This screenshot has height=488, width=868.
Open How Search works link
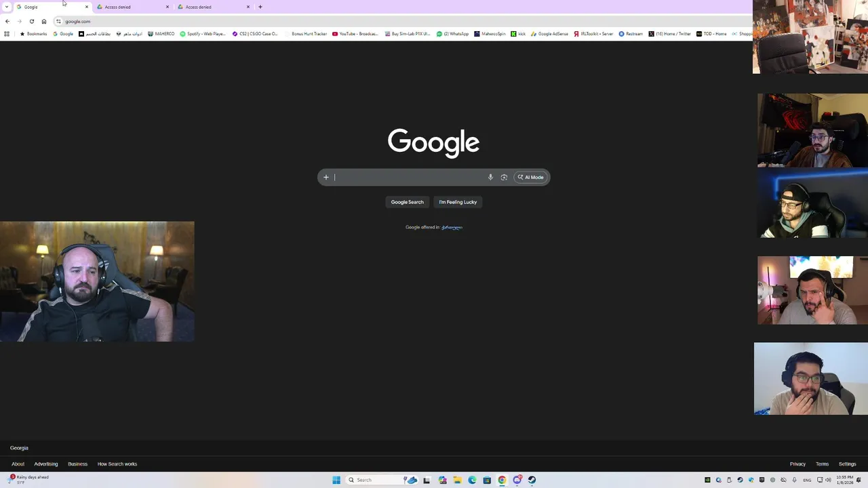117,464
